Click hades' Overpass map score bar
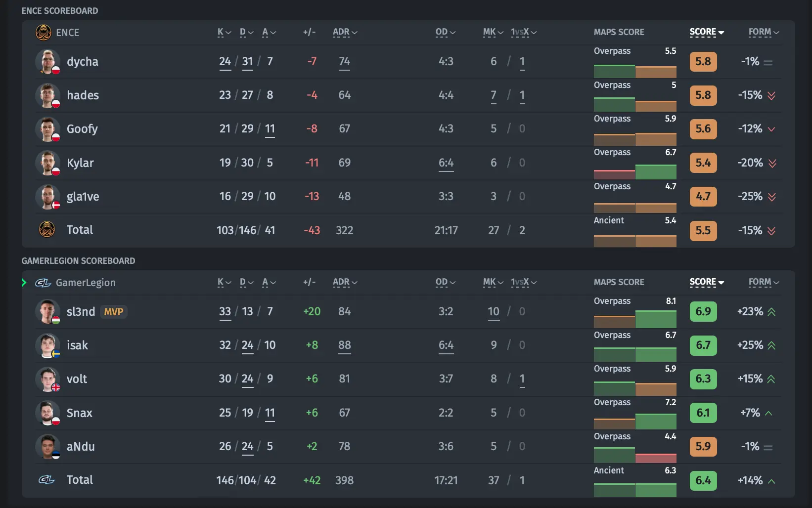 [x=634, y=105]
